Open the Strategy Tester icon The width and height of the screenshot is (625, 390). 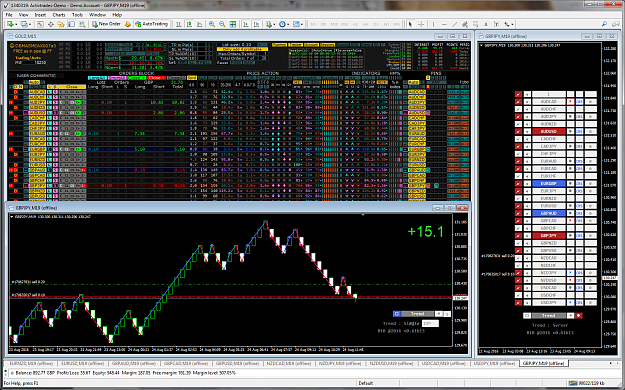point(82,24)
